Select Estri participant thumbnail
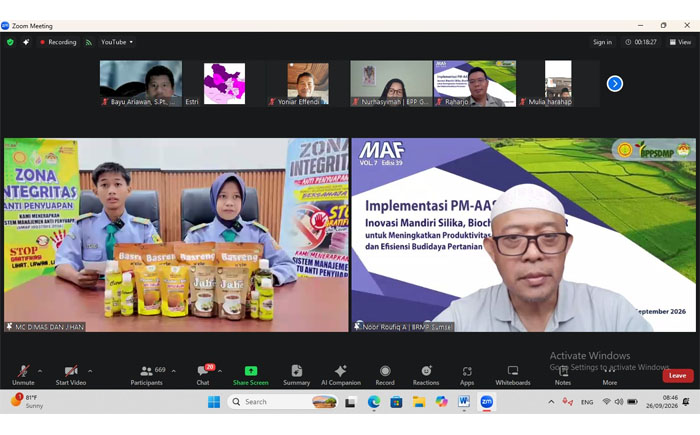The height and width of the screenshot is (435, 700). point(224,83)
